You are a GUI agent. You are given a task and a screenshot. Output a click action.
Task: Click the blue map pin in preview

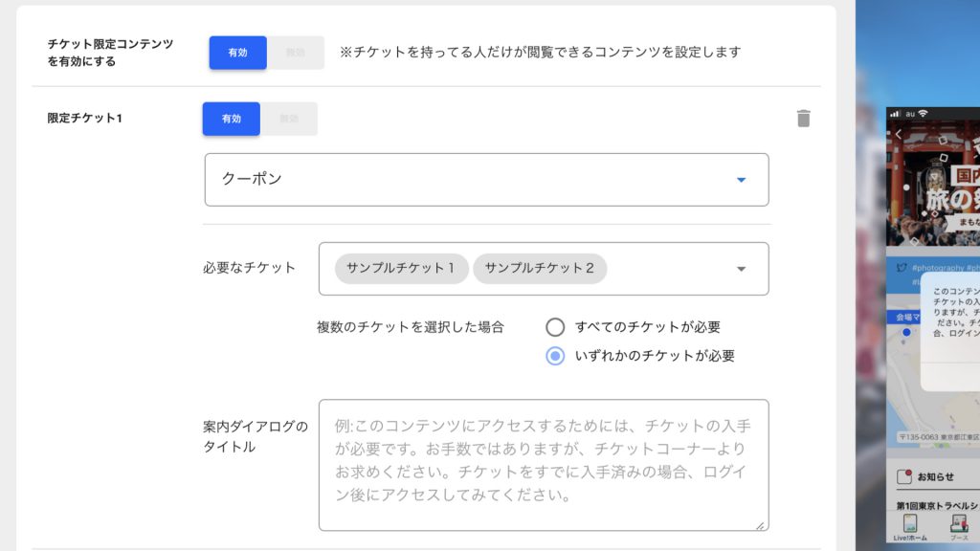tap(906, 332)
